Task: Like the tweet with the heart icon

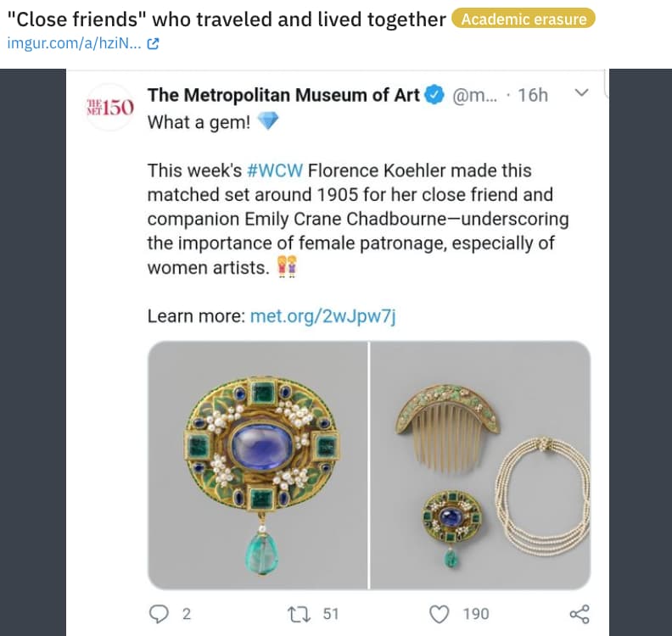Action: [439, 614]
